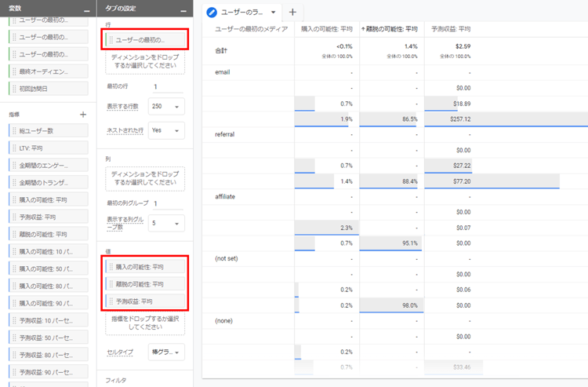Minimize the タブの設定 panel

tap(183, 11)
